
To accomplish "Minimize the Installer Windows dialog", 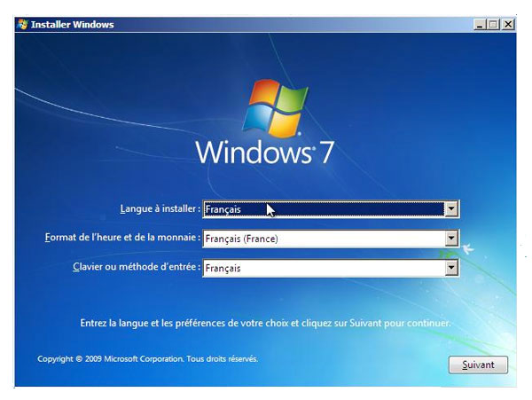I will pos(480,25).
